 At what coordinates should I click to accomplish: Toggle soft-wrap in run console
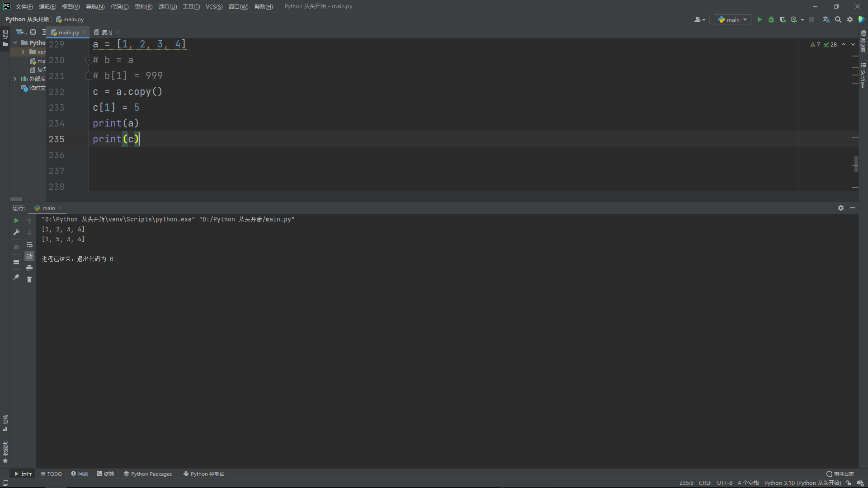(29, 244)
